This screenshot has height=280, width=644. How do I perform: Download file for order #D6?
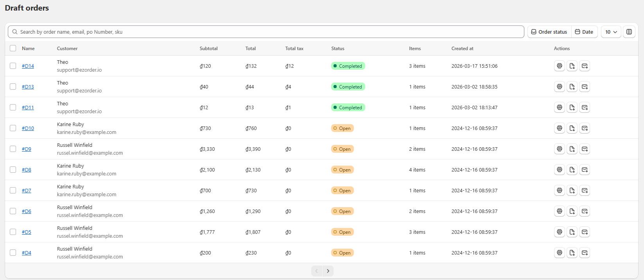572,211
